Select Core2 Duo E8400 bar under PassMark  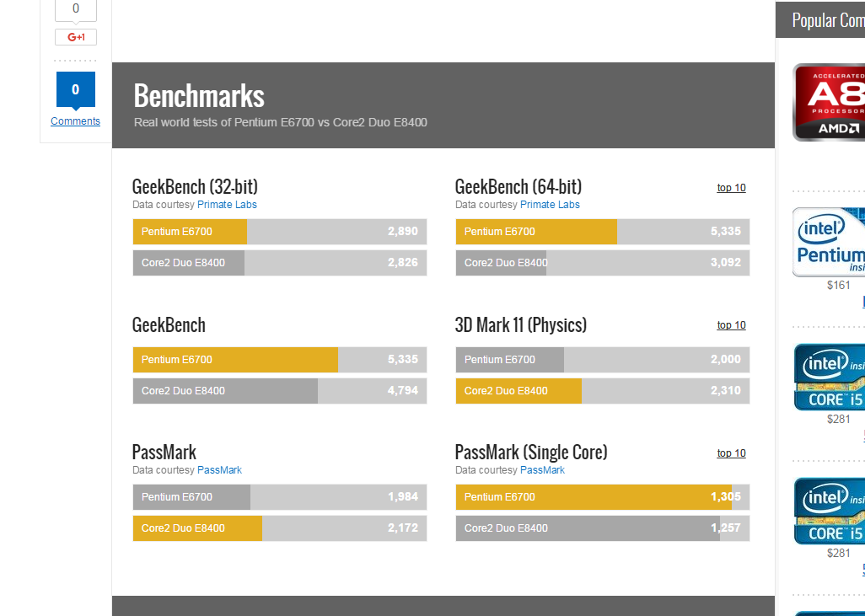[280, 528]
